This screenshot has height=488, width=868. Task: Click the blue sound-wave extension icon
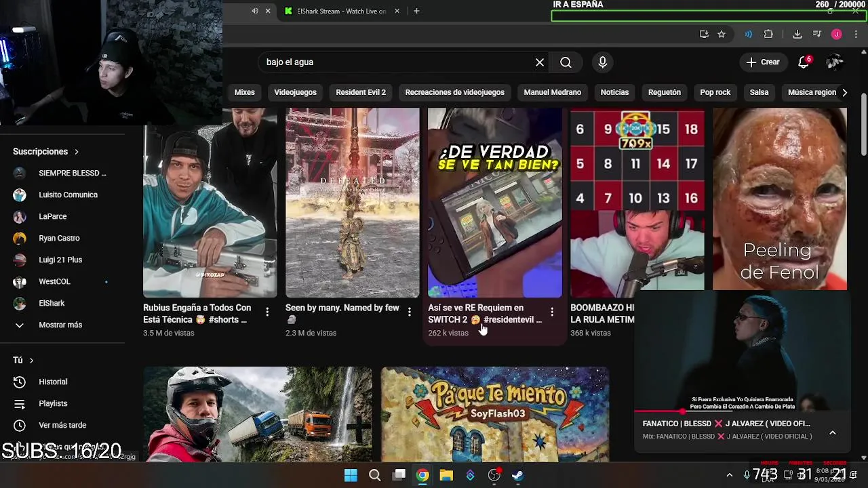click(749, 35)
